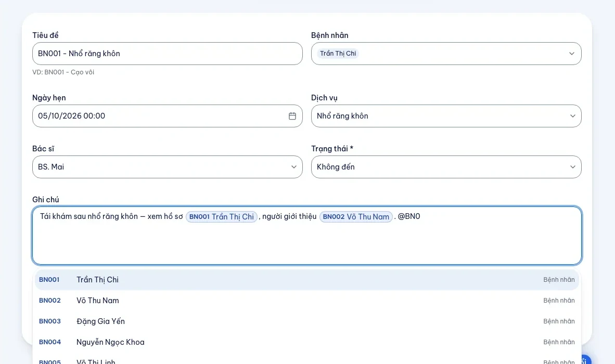615x364 pixels.
Task: Click the 'Bệnh nhân' type label on BN003 row
Action: pos(559,321)
